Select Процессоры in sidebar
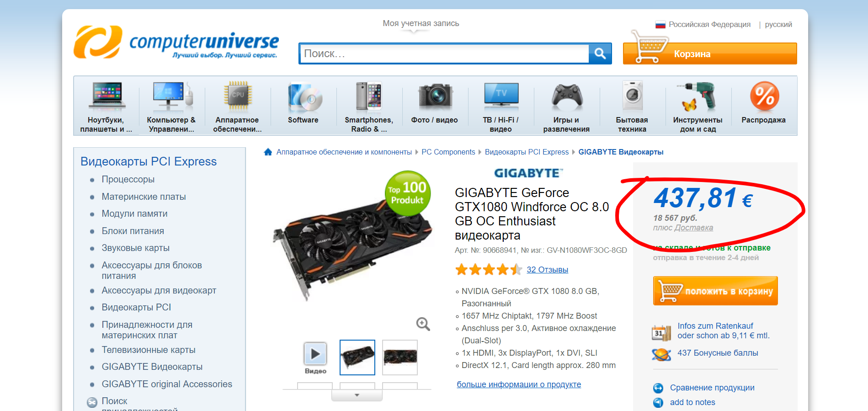This screenshot has width=868, height=411. 128,179
